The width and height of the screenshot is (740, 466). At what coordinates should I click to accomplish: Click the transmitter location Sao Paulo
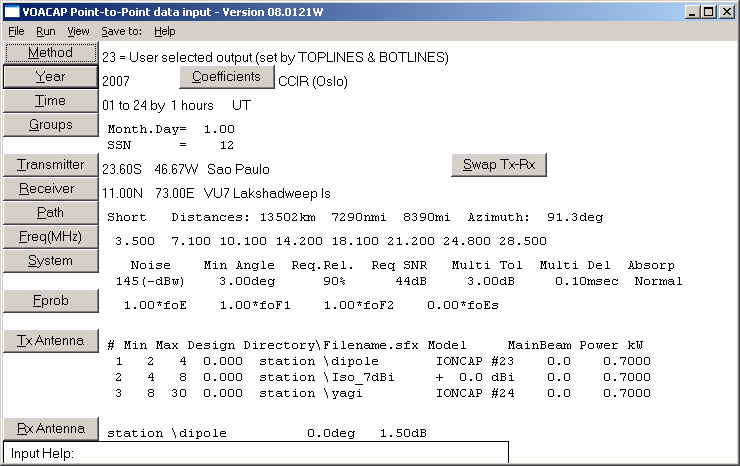[238, 169]
